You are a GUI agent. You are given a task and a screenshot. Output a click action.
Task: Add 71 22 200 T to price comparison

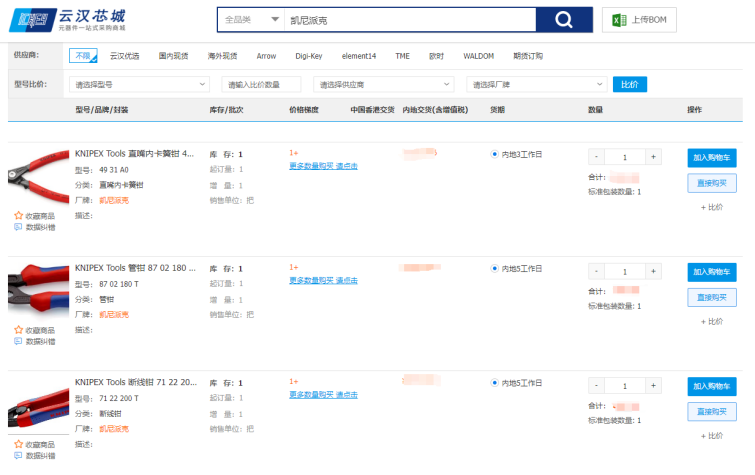coord(712,435)
